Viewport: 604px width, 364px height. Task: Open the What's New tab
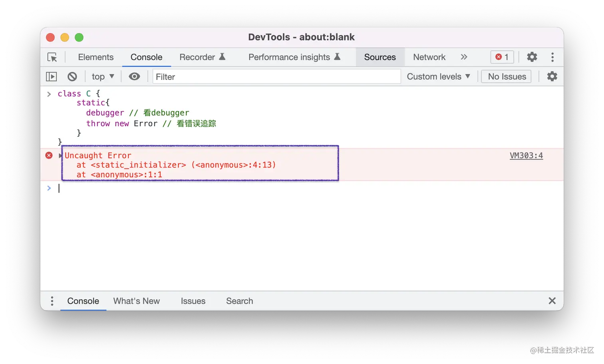[137, 301]
